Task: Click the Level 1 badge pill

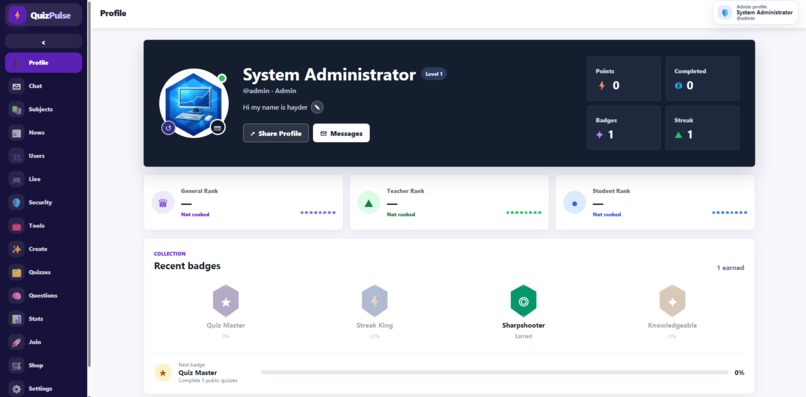Action: pos(434,74)
